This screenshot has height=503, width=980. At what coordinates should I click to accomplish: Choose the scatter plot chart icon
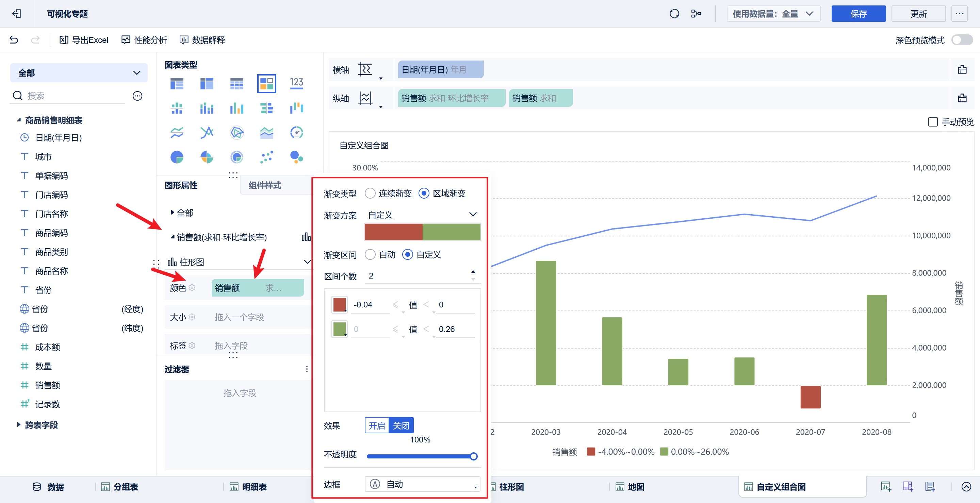[x=266, y=157]
